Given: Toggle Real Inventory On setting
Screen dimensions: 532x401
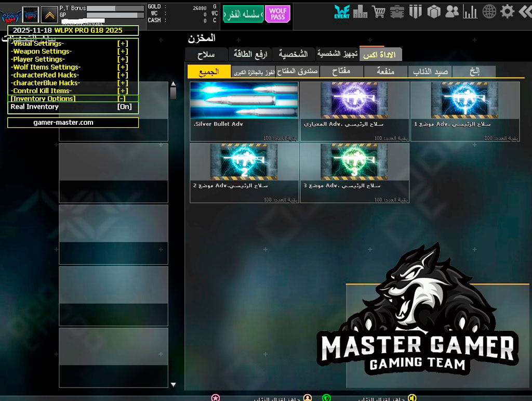Looking at the screenshot, I should (124, 107).
